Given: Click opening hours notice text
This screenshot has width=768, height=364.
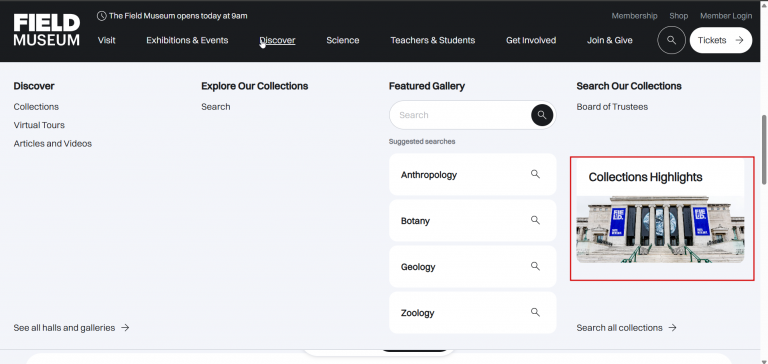Looking at the screenshot, I should click(178, 16).
